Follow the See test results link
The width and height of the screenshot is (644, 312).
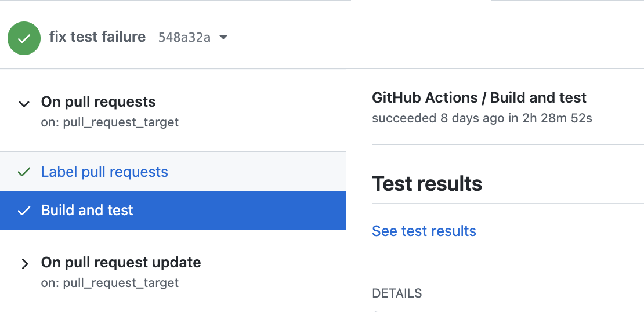pos(424,231)
